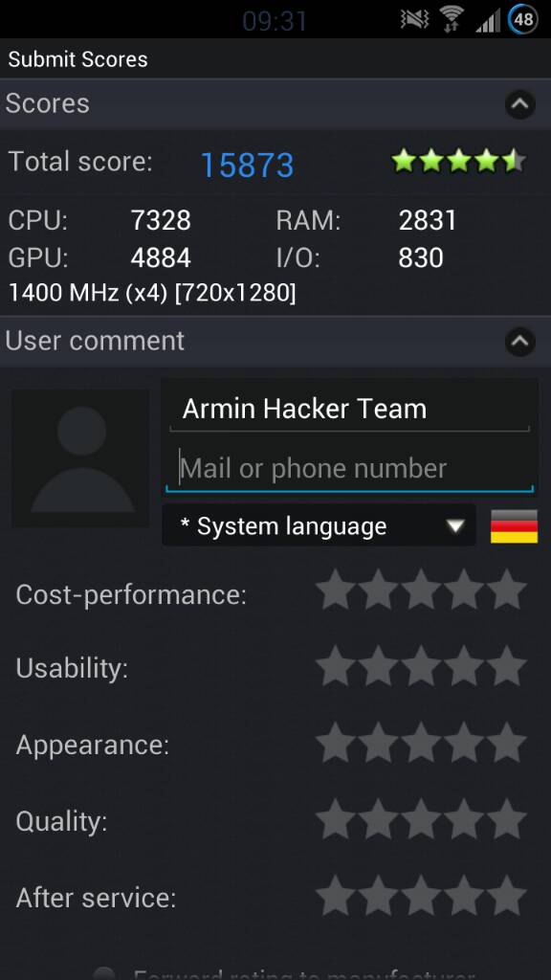The height and width of the screenshot is (980, 551).
Task: Open the System language dropdown
Action: (319, 526)
